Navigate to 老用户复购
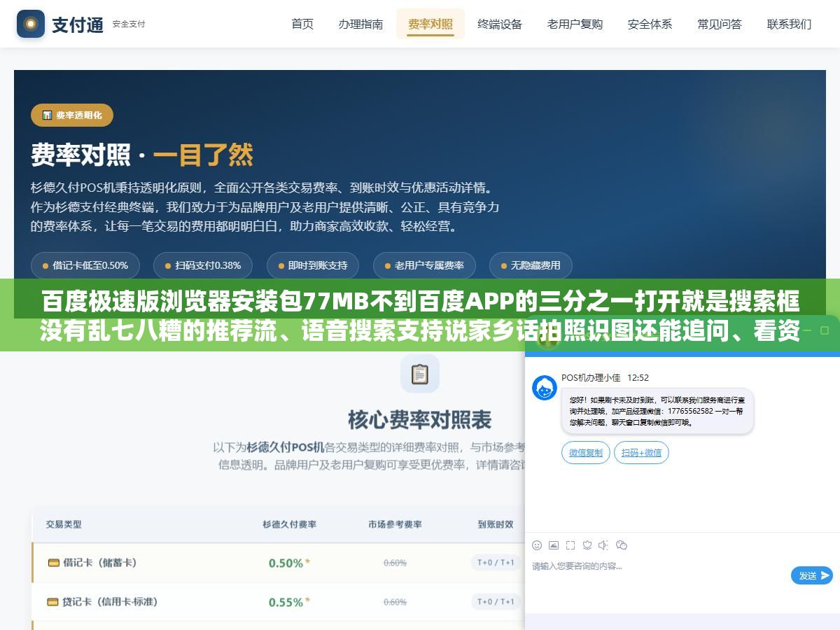 coord(575,24)
